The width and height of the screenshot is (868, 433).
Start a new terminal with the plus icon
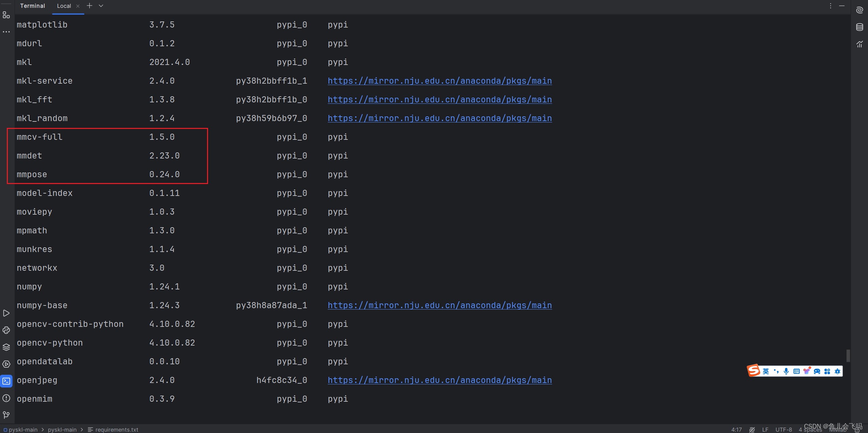89,5
